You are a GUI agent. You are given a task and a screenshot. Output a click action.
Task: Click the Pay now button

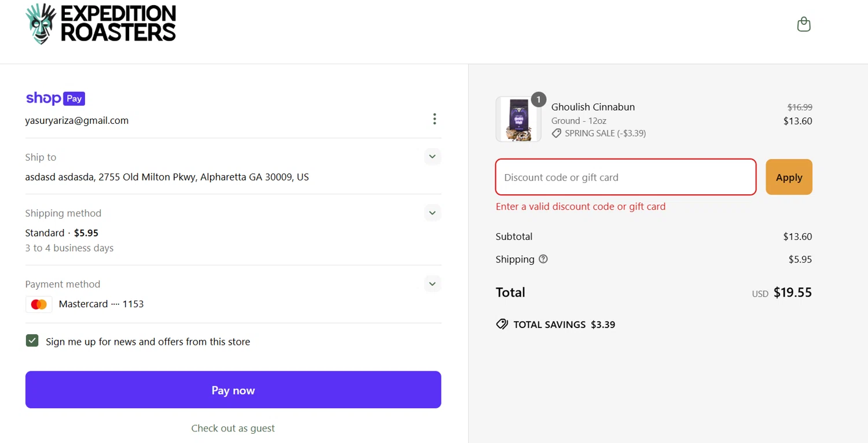233,390
